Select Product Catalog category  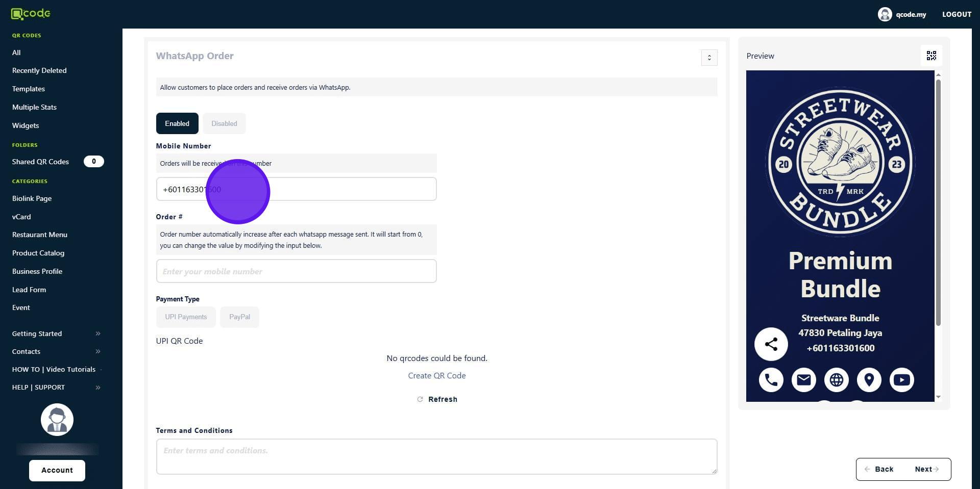coord(38,253)
